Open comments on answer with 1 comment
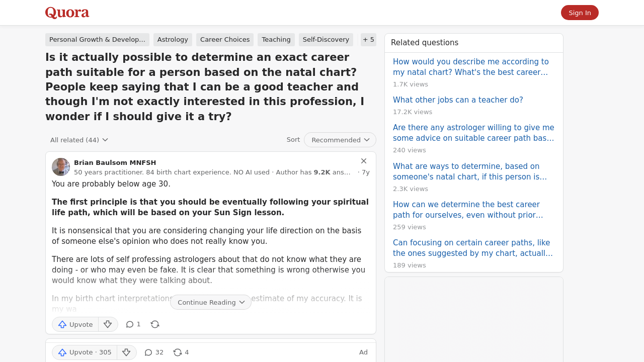The height and width of the screenshot is (362, 644). pos(133,324)
